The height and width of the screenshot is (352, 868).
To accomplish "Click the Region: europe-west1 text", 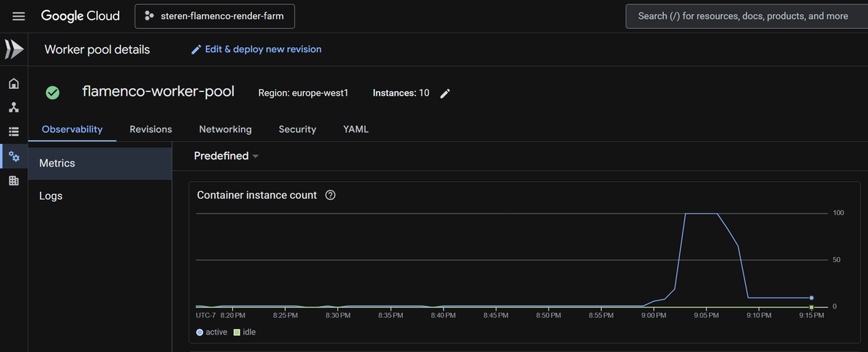I will click(x=303, y=93).
